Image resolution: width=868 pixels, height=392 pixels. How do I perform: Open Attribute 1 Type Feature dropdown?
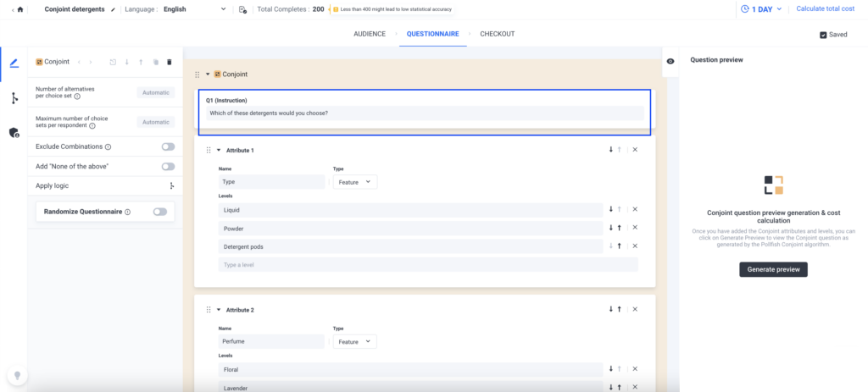[x=355, y=182]
